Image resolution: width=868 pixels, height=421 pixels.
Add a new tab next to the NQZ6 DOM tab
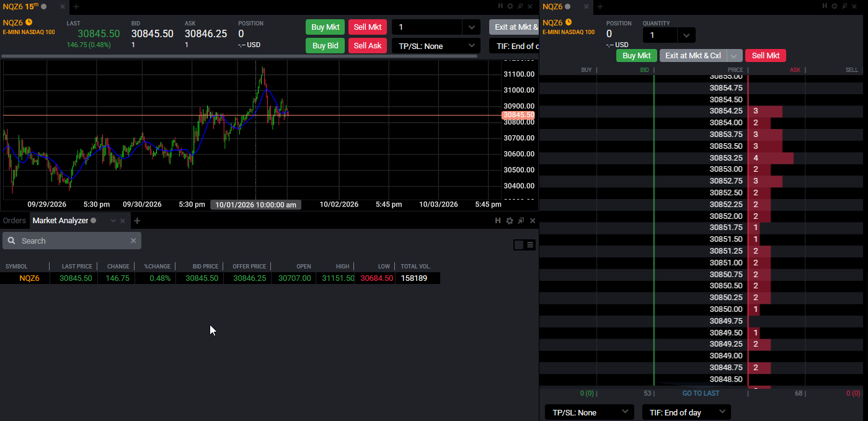pos(600,7)
